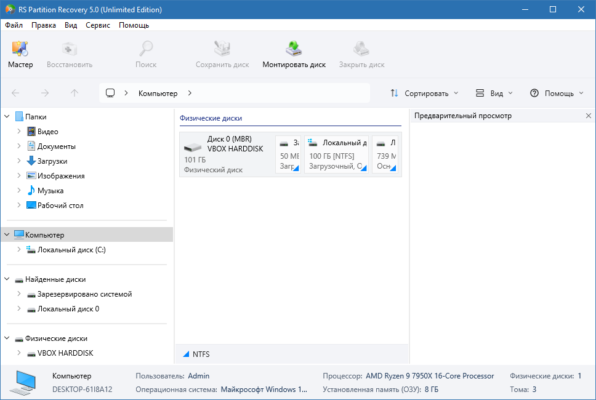This screenshot has width=596, height=400.
Task: Click Компьютер in the address breadcrumb
Action: click(x=158, y=93)
